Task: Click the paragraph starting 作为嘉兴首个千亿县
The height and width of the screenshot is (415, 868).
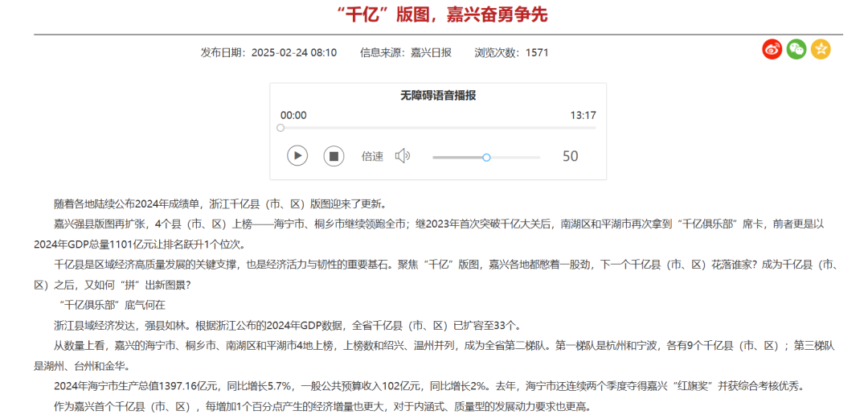Action: pyautogui.click(x=322, y=406)
